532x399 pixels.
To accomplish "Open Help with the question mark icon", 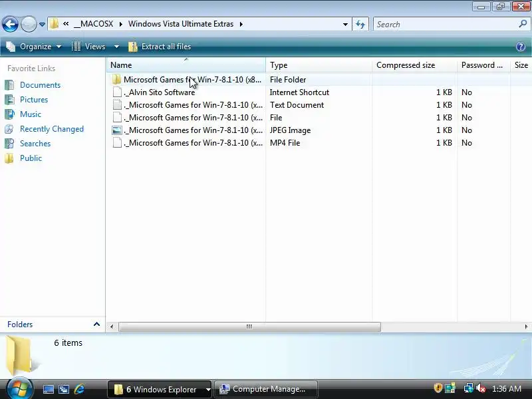I will (x=521, y=47).
